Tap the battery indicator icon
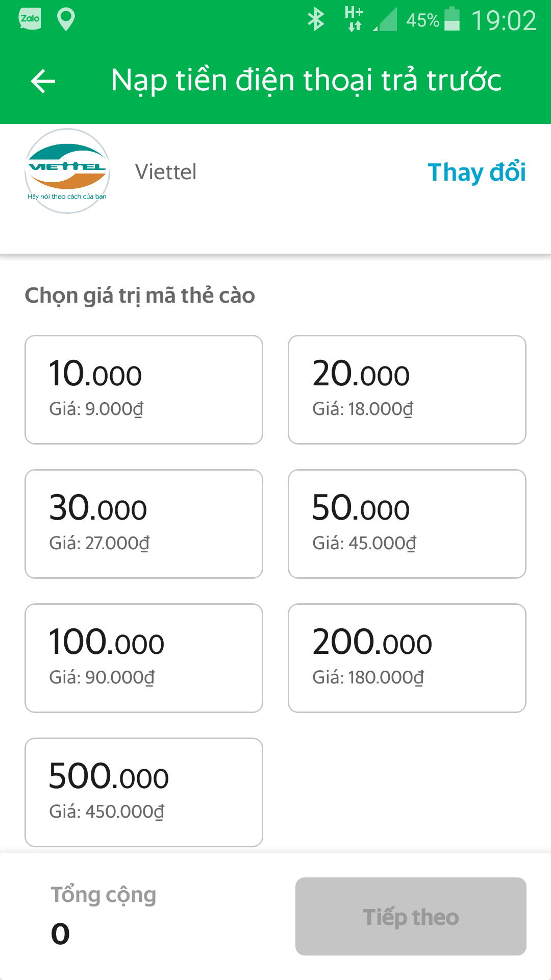The width and height of the screenshot is (551, 980). pos(452,19)
